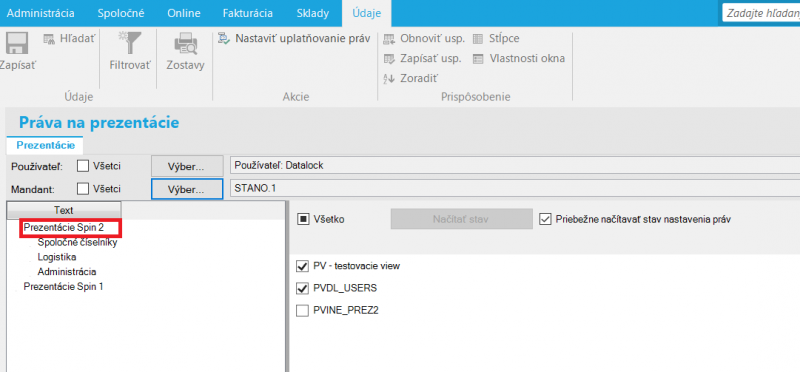Toggle the Mandant Všetci checkbox
The height and width of the screenshot is (372, 800).
83,189
